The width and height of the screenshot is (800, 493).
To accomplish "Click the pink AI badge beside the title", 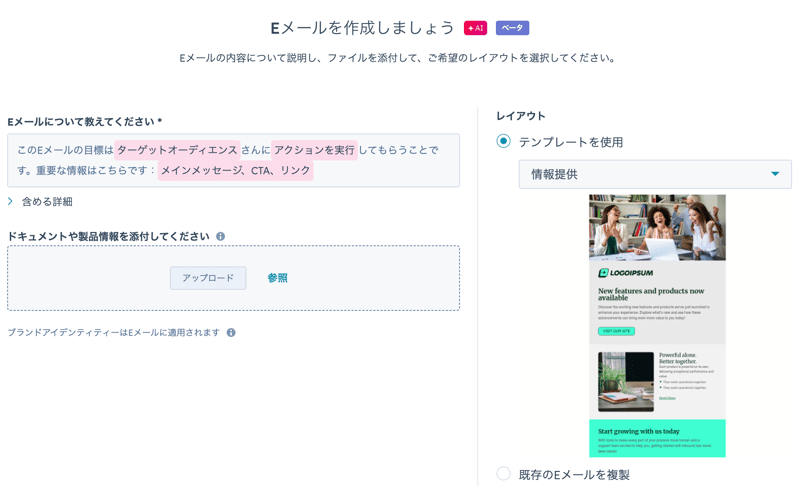I will point(475,28).
